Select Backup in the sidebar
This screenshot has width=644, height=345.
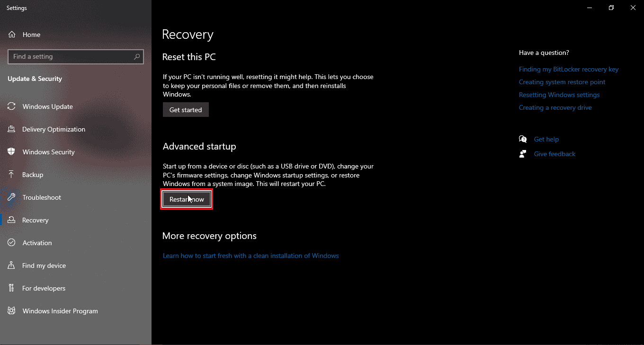click(76, 175)
